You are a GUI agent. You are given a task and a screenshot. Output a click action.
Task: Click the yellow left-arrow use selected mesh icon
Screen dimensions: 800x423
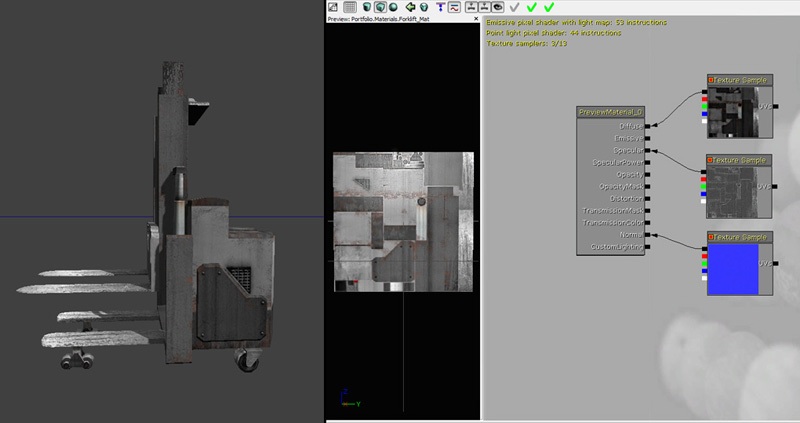point(410,7)
